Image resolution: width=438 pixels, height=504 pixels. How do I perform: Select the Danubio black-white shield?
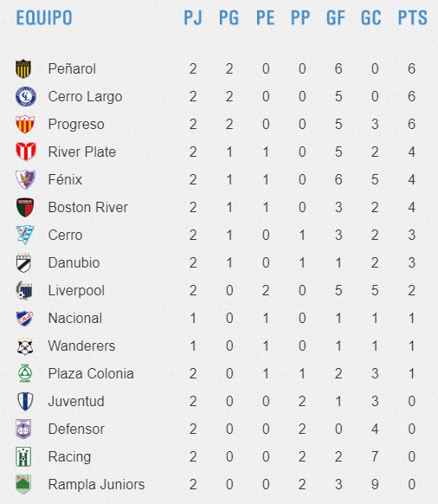tap(23, 262)
